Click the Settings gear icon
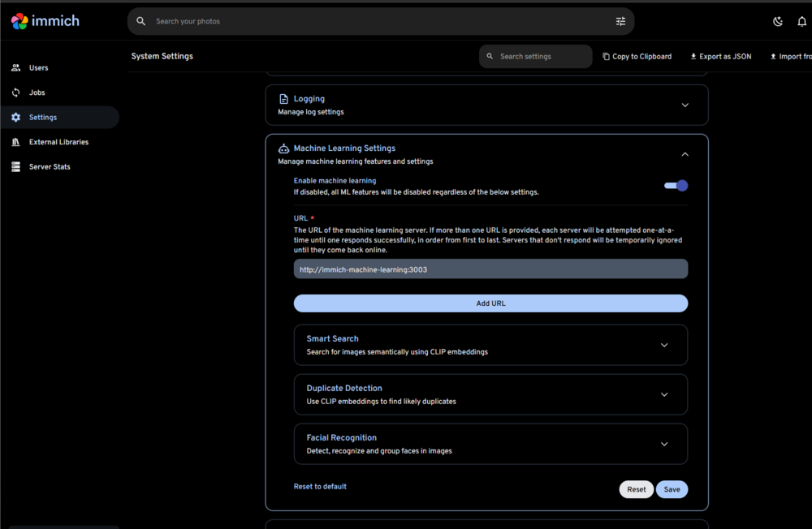The width and height of the screenshot is (812, 529). pyautogui.click(x=16, y=118)
